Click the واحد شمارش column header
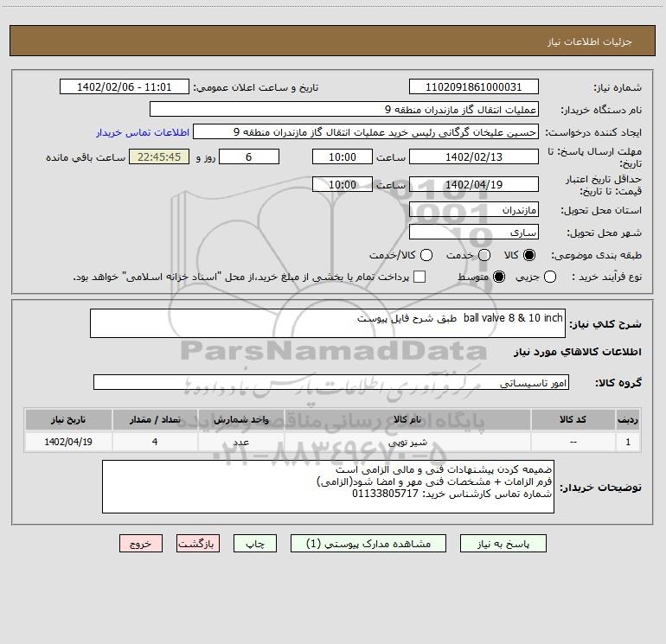This screenshot has height=644, width=666. 240,419
